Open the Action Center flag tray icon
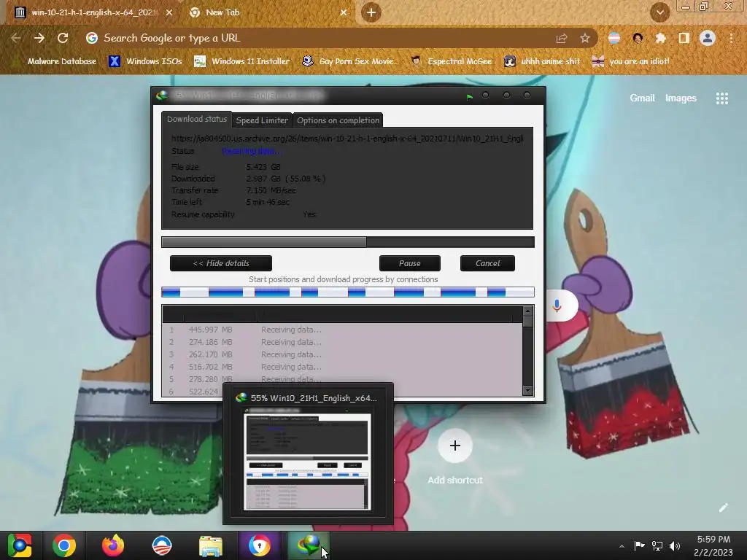The width and height of the screenshot is (747, 560). tap(639, 545)
